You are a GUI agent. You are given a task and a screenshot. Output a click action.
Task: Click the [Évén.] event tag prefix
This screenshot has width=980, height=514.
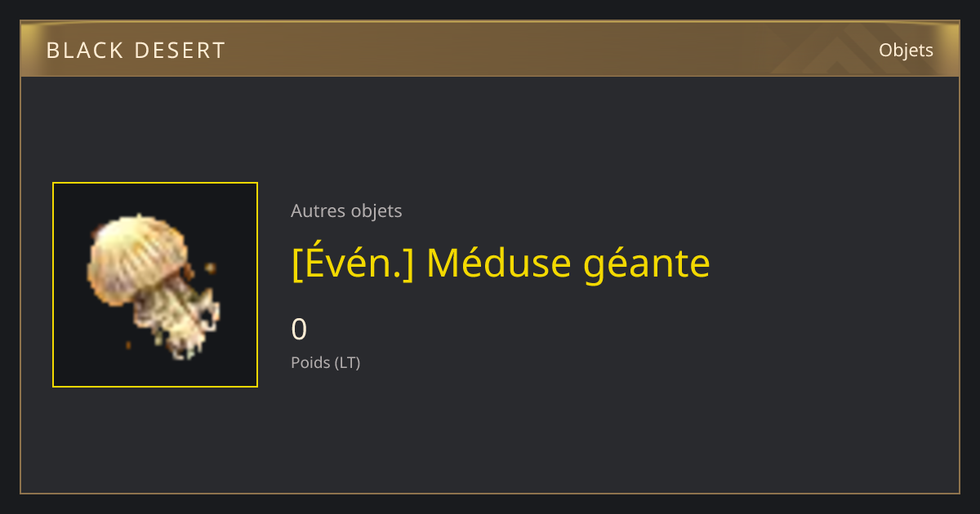[353, 263]
